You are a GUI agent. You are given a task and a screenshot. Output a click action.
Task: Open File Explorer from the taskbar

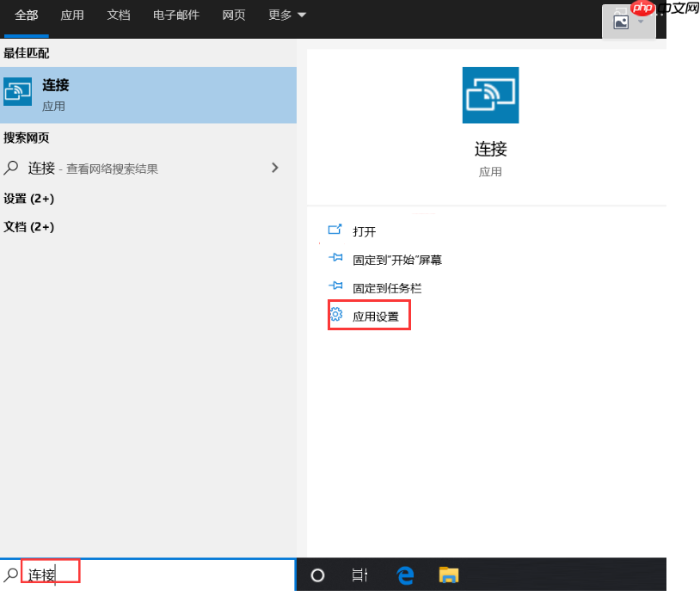click(448, 574)
